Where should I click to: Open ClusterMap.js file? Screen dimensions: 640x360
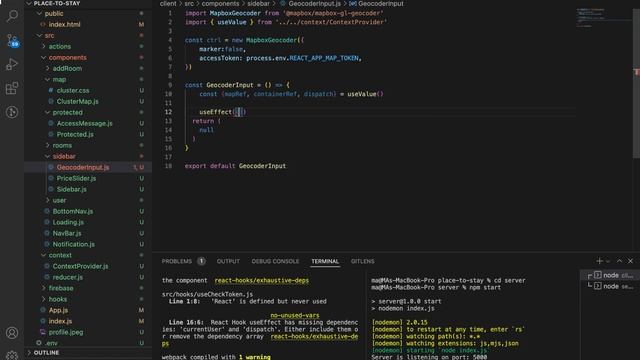point(78,101)
